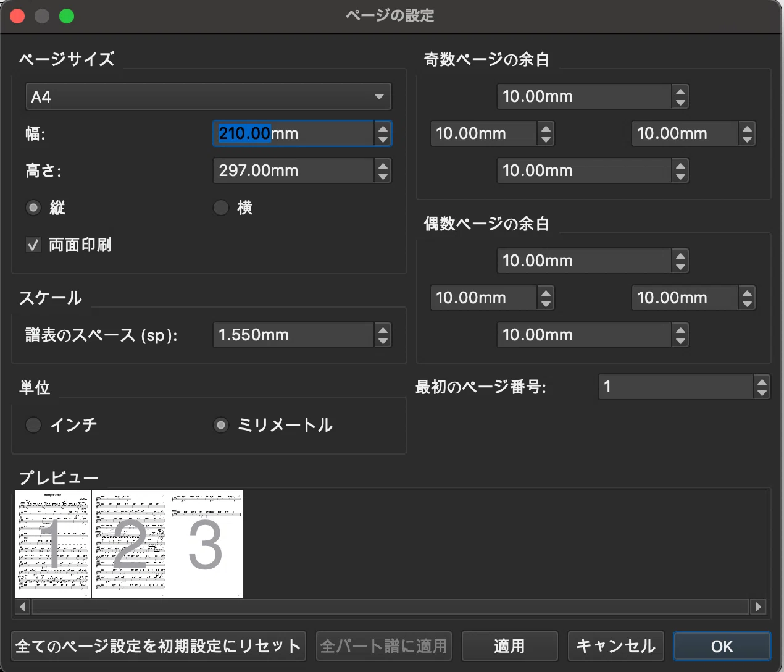Click the preview horizontal scrollbar track

390,607
